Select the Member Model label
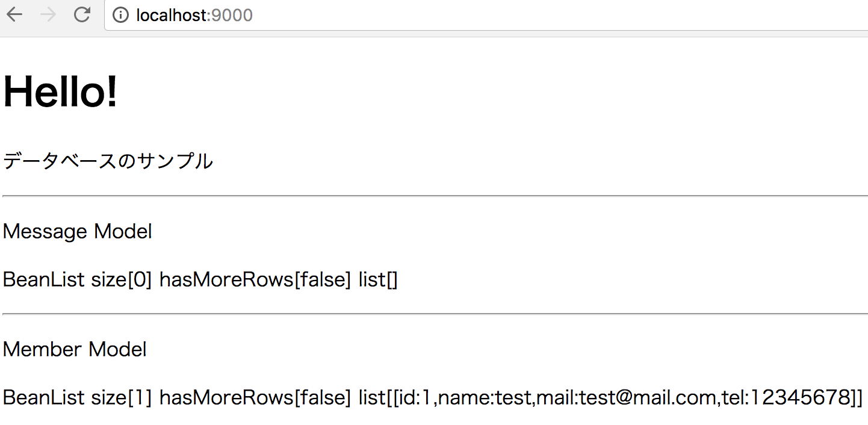Viewport: 868px width, 425px height. (x=75, y=349)
